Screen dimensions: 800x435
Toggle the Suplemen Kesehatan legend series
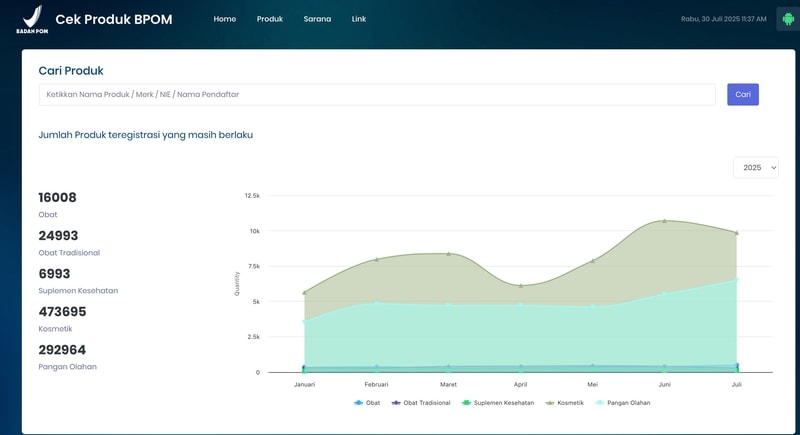click(x=498, y=403)
